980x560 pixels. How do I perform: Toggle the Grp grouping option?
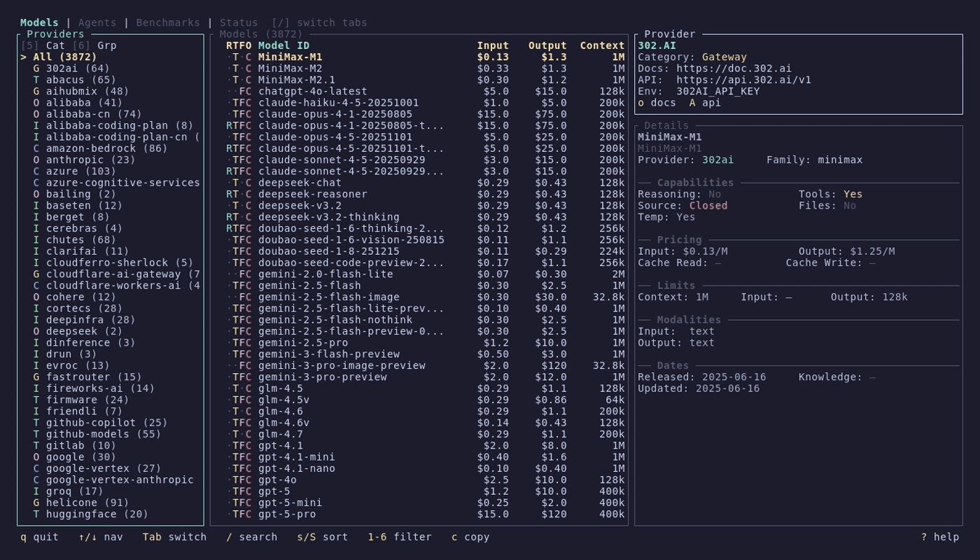point(106,45)
